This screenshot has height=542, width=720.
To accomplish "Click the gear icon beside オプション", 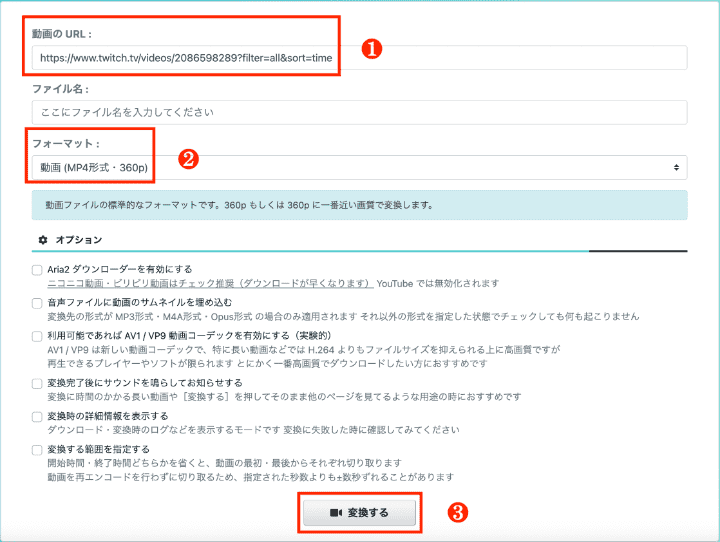I will tap(42, 240).
